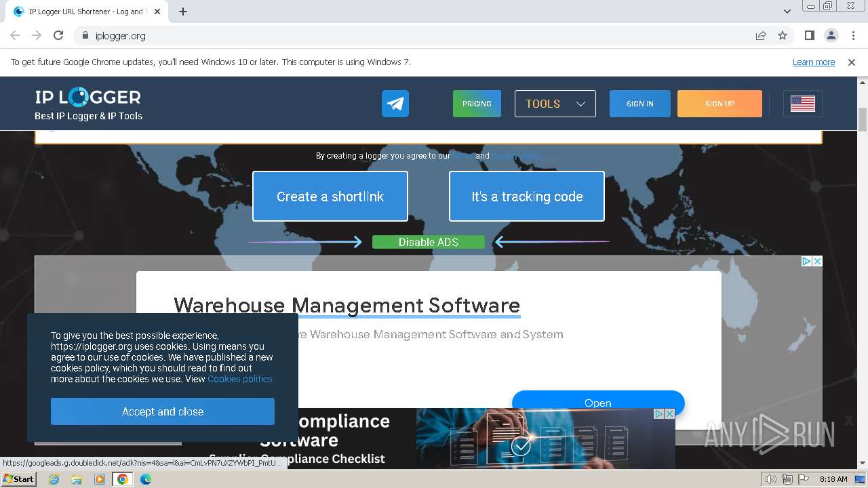Click the site padlock security icon

coord(85,35)
